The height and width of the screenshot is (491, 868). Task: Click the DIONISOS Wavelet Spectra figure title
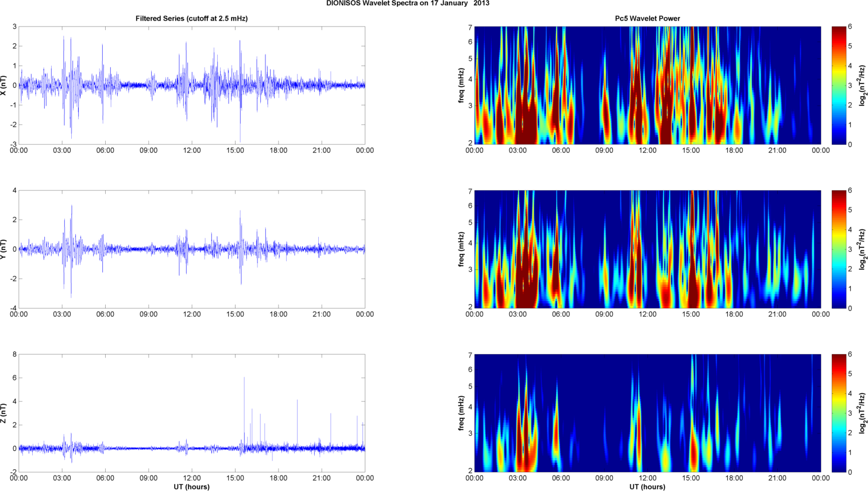(x=407, y=3)
